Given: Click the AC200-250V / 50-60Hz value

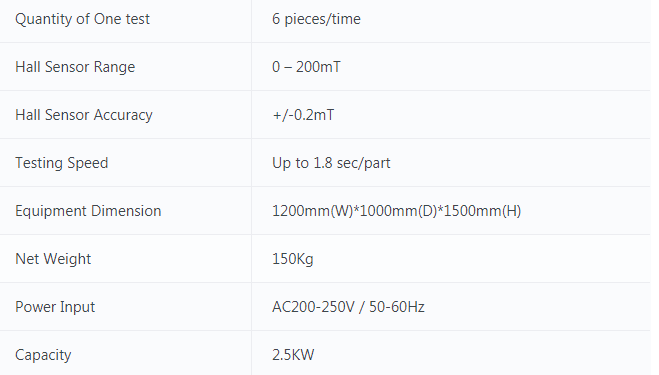Looking at the screenshot, I should (x=348, y=307).
